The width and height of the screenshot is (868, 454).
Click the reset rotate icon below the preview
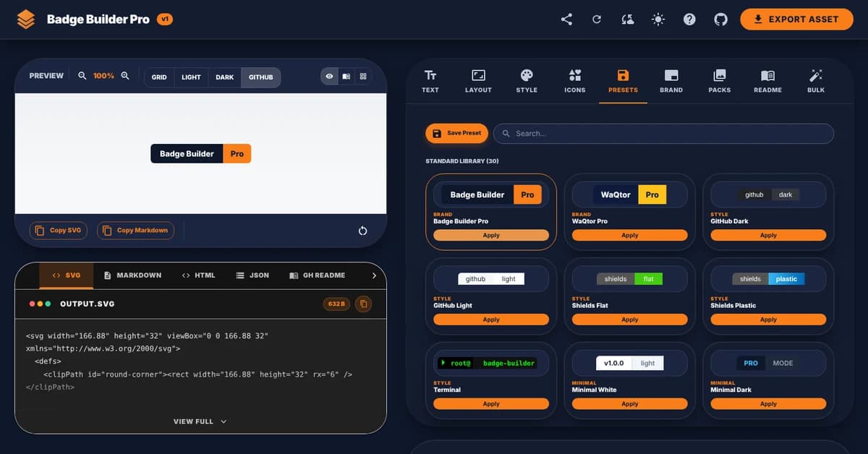[363, 231]
